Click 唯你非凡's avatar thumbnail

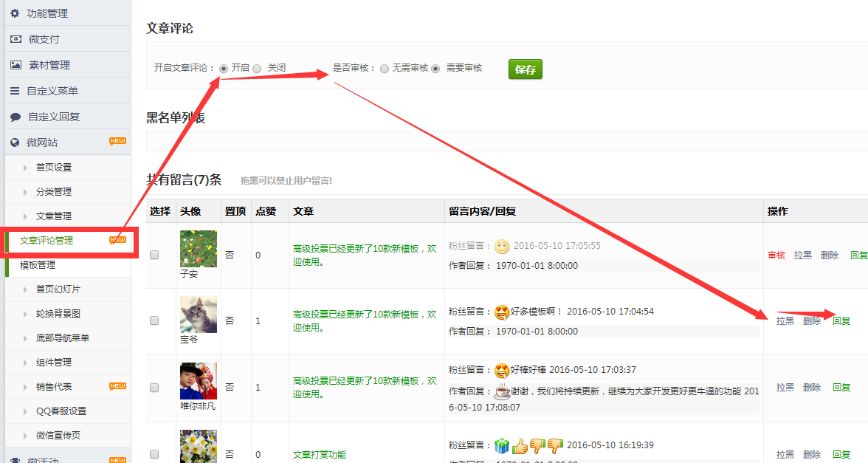point(198,381)
